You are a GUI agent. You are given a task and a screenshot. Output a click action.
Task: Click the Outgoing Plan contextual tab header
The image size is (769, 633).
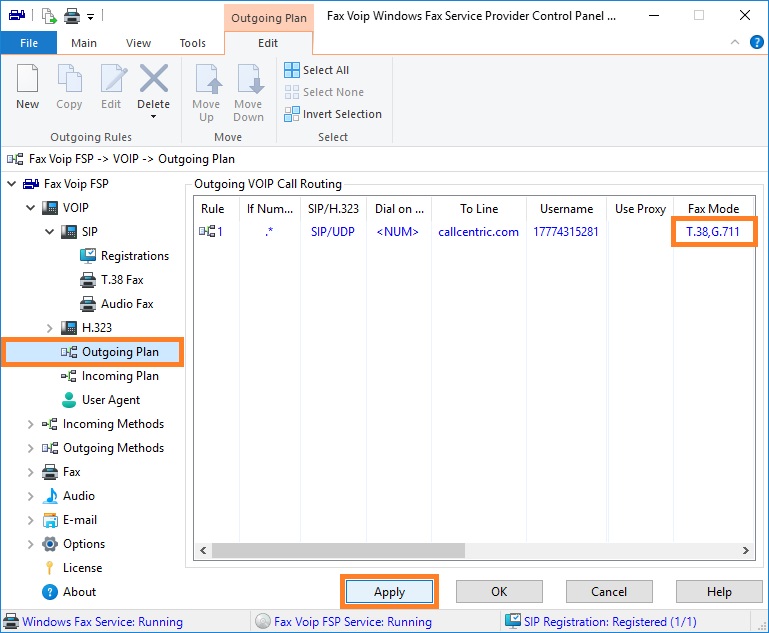pos(269,18)
